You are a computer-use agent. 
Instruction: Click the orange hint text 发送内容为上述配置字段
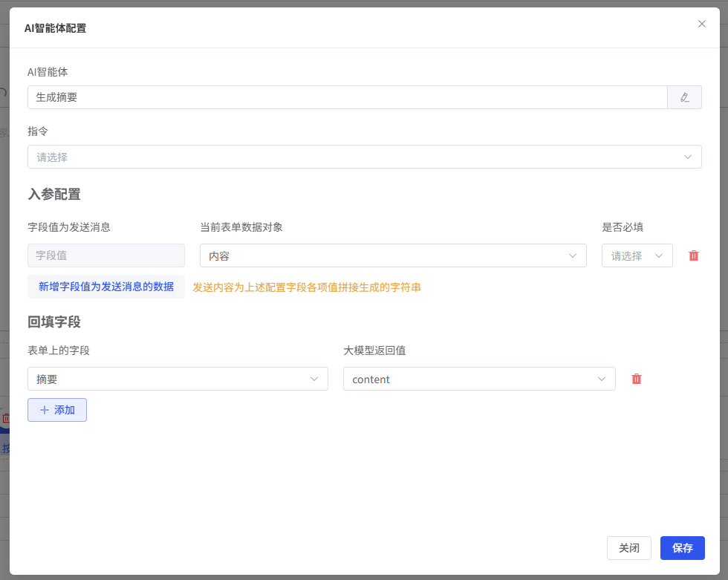(306, 287)
